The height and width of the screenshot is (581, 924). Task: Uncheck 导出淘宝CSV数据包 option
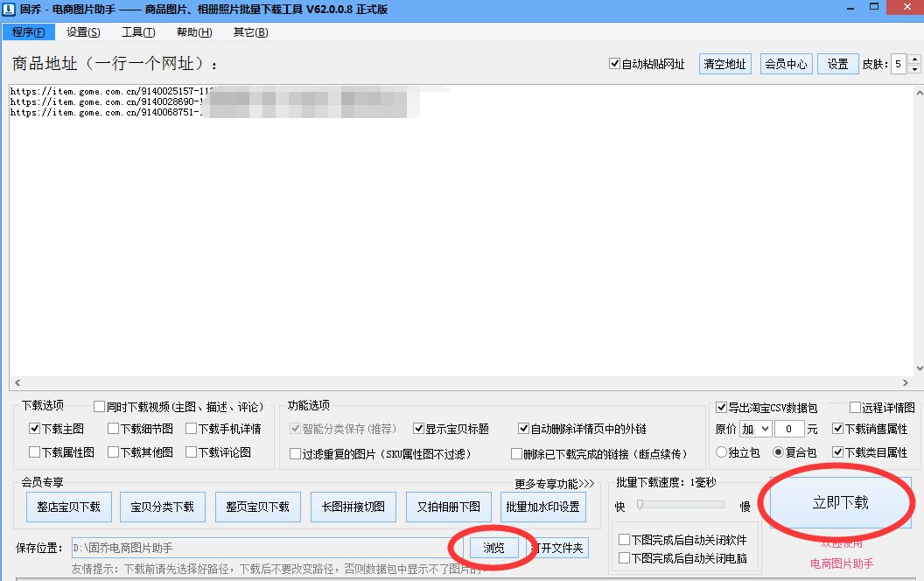[722, 408]
